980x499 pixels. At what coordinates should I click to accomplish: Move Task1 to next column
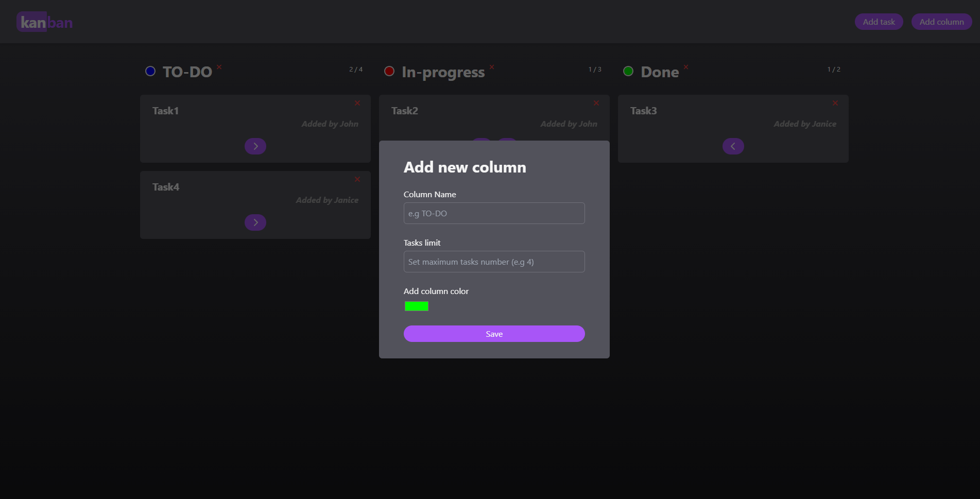255,146
